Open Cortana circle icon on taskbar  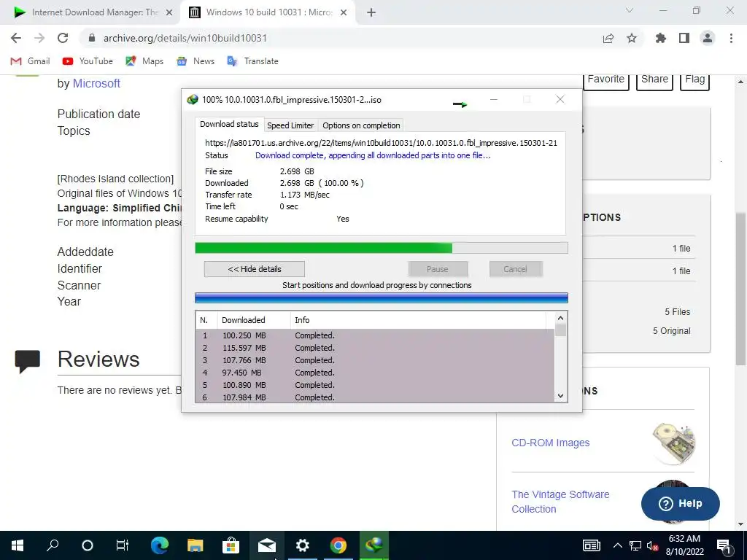point(88,545)
